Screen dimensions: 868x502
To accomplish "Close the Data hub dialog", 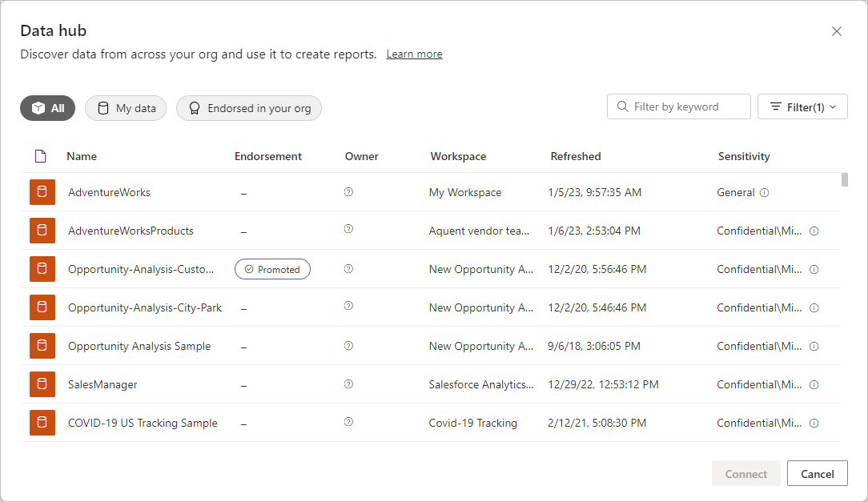I will point(837,31).
